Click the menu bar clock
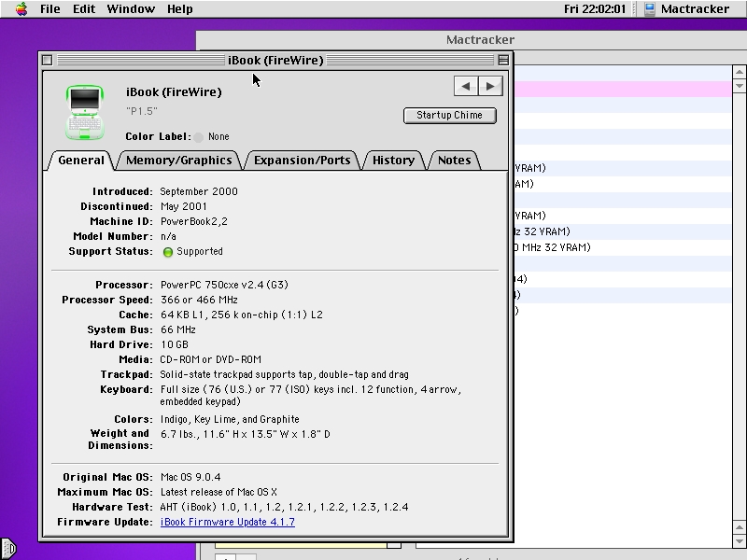 [x=595, y=9]
